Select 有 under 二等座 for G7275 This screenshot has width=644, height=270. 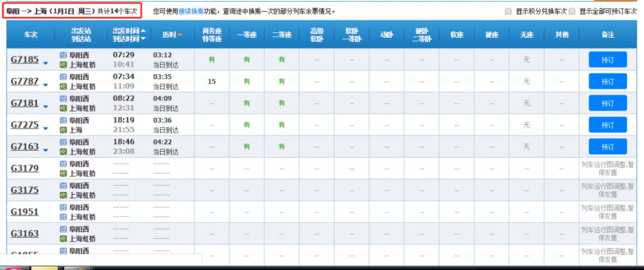[x=281, y=125]
